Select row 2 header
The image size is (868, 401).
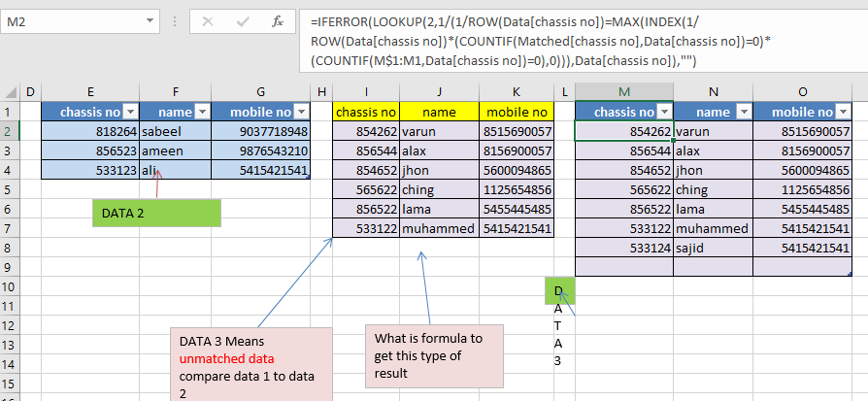(10, 132)
